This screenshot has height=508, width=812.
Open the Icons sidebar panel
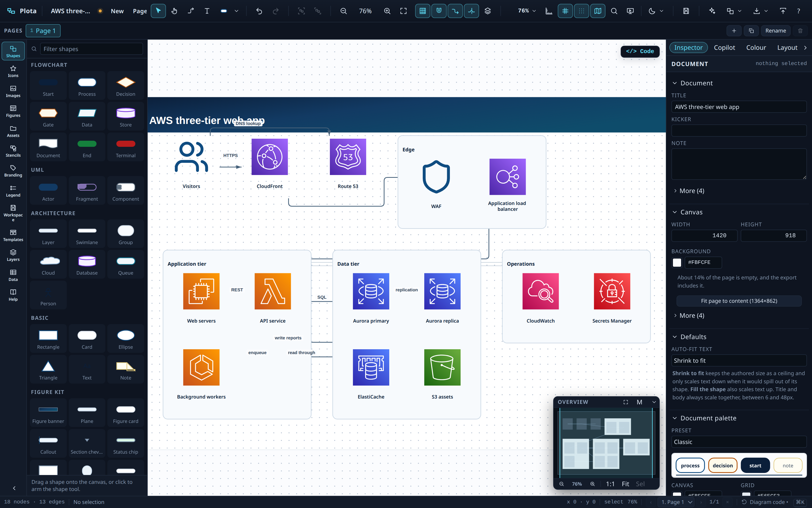coord(13,71)
